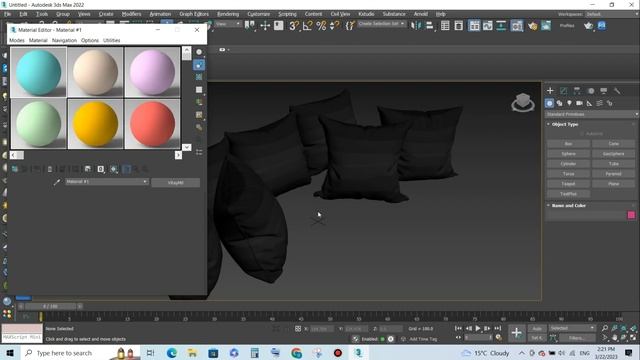This screenshot has height=360, width=640.
Task: Open the Utilities menu in Material Editor
Action: click(111, 40)
